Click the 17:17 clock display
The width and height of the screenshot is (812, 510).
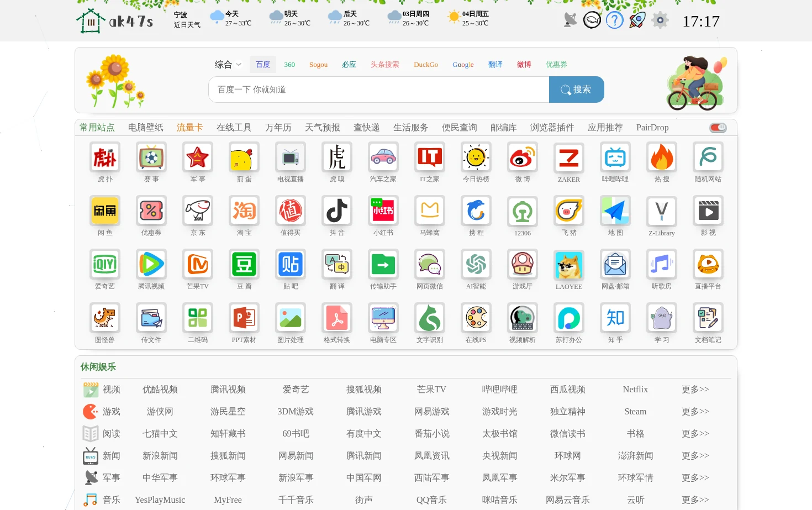pos(701,21)
